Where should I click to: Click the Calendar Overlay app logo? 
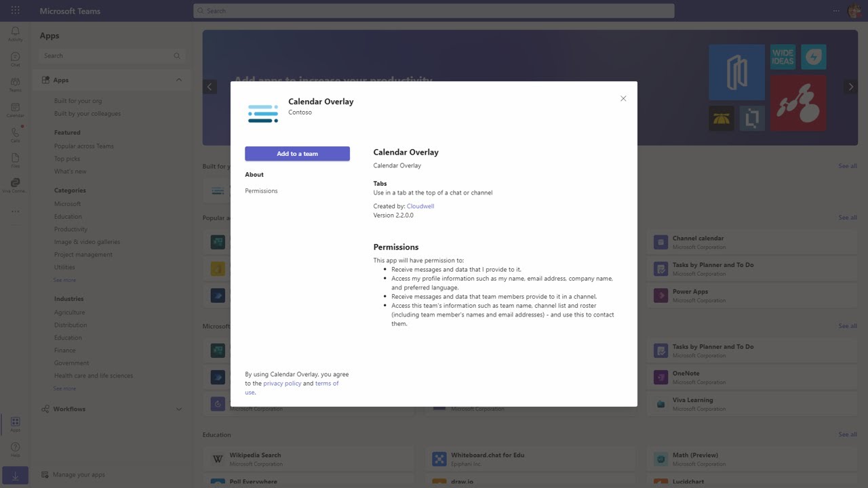[263, 113]
